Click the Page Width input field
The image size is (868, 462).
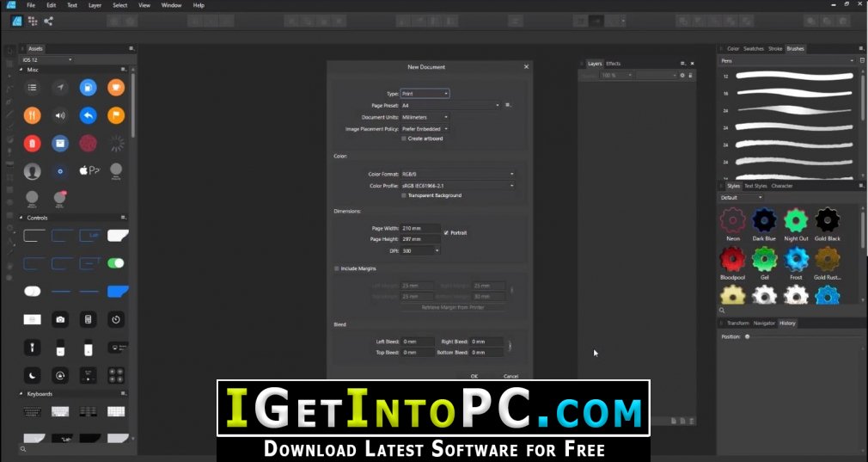click(421, 228)
